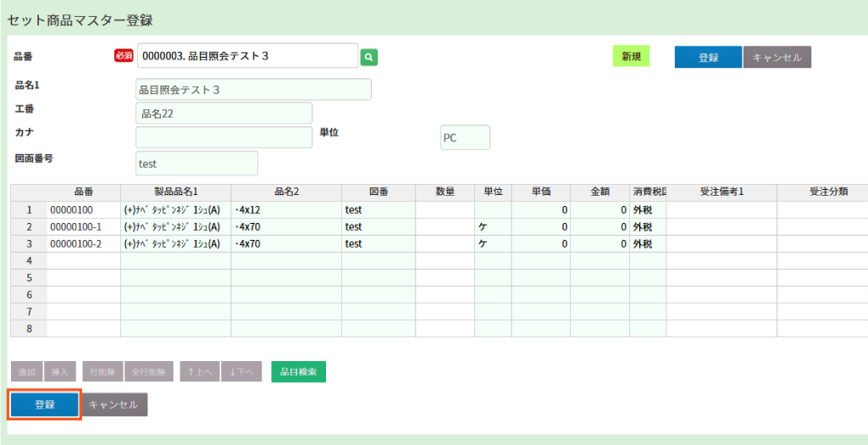
Task: Click the 追加 add row button
Action: click(26, 371)
